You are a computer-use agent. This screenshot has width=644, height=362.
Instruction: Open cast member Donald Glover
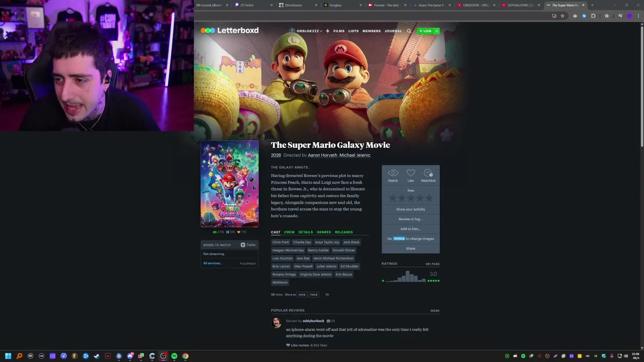coord(344,250)
